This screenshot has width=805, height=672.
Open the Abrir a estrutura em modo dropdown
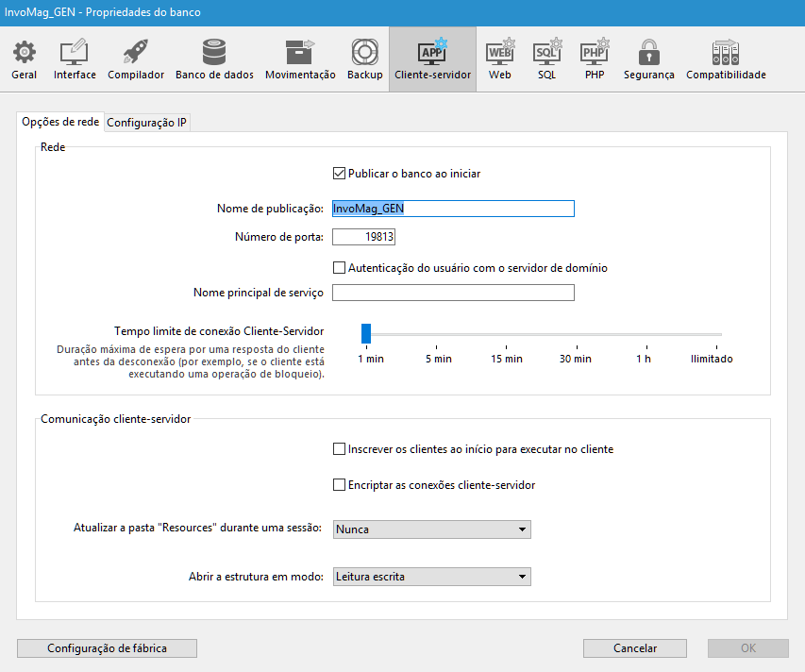(x=432, y=577)
